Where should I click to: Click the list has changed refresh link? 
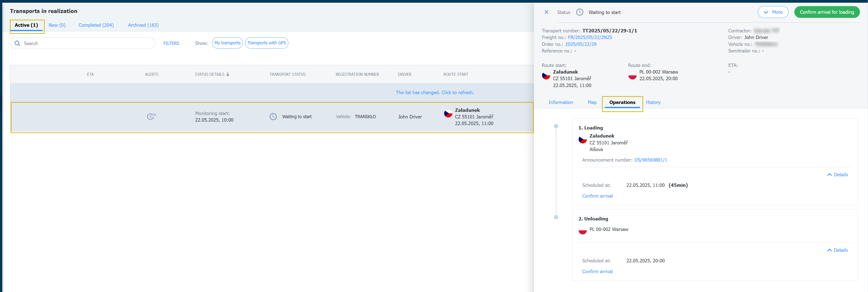point(435,93)
